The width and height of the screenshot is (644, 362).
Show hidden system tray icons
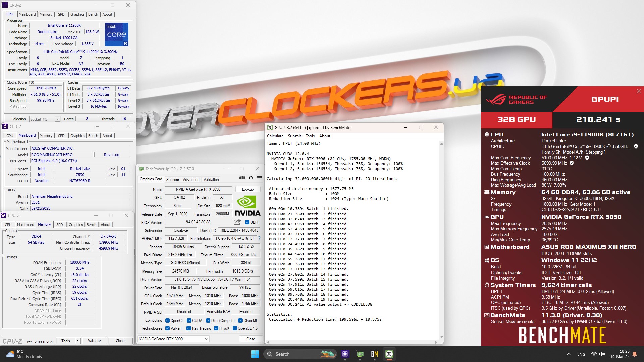coord(568,354)
